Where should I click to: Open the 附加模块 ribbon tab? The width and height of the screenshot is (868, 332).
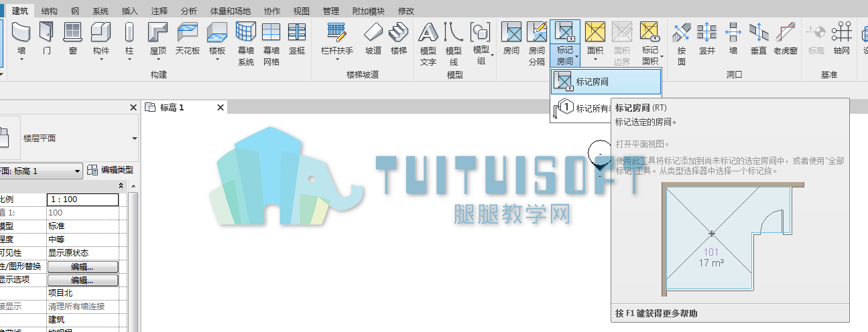pyautogui.click(x=368, y=11)
